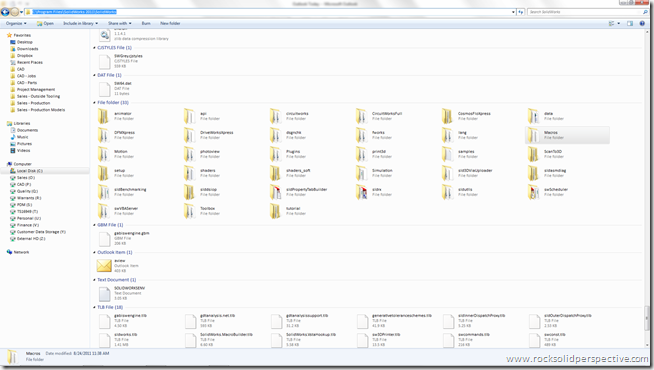654x370 pixels.
Task: Click the Search SolidWorks box
Action: coord(588,12)
